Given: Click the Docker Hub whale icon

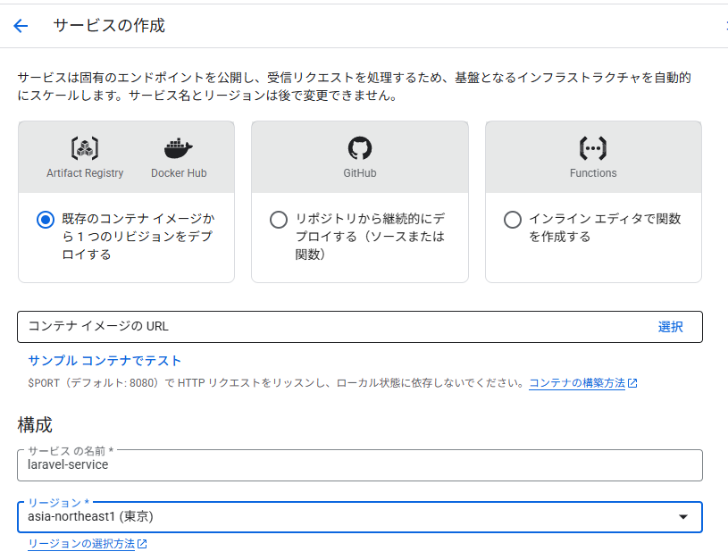Looking at the screenshot, I should [x=179, y=148].
